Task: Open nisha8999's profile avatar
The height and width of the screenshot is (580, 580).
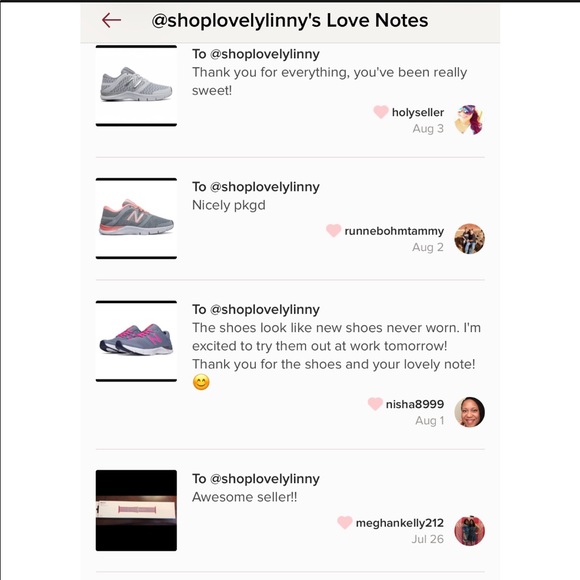Action: tap(469, 412)
